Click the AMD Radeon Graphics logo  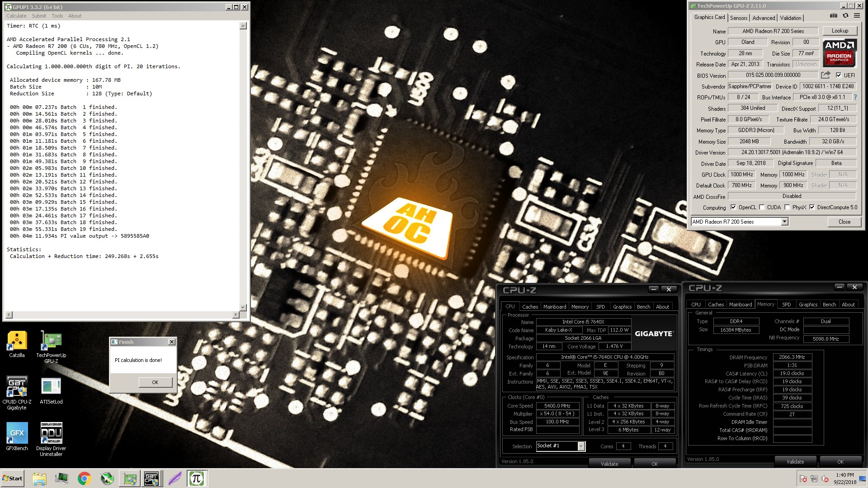pos(840,53)
